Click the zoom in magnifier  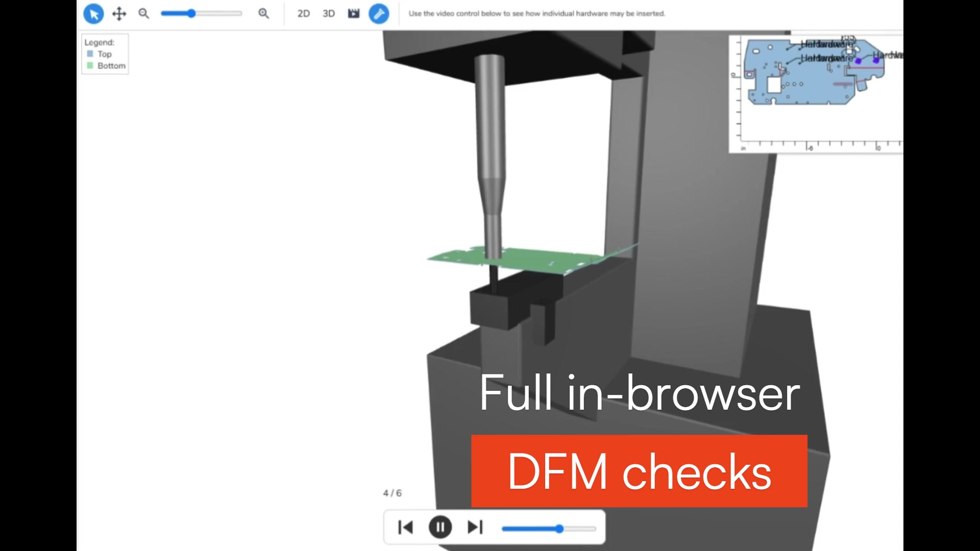(x=264, y=13)
